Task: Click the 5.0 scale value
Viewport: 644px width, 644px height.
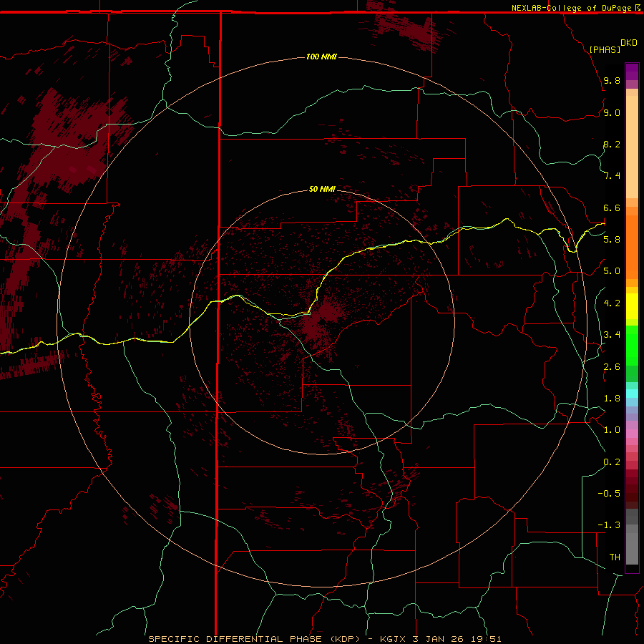Action: [612, 271]
